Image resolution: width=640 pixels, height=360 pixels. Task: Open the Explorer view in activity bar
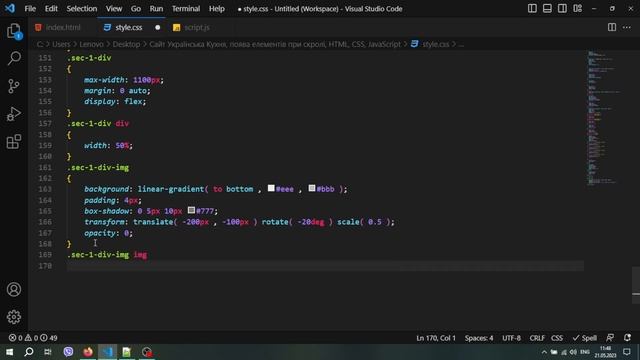[x=14, y=31]
